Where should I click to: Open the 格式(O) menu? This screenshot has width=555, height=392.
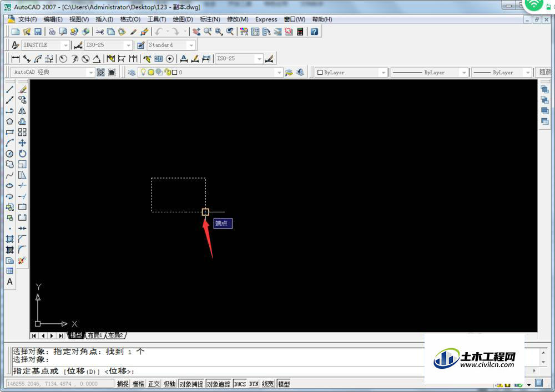(130, 19)
